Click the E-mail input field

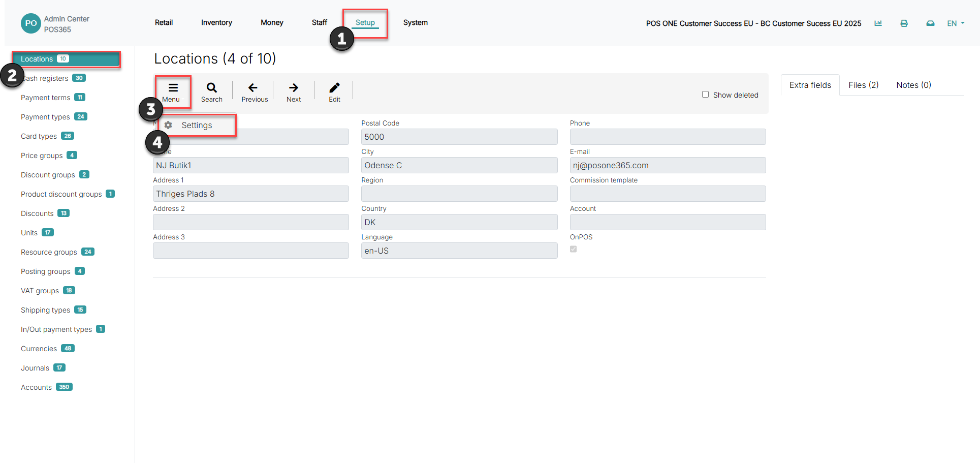[x=668, y=165]
